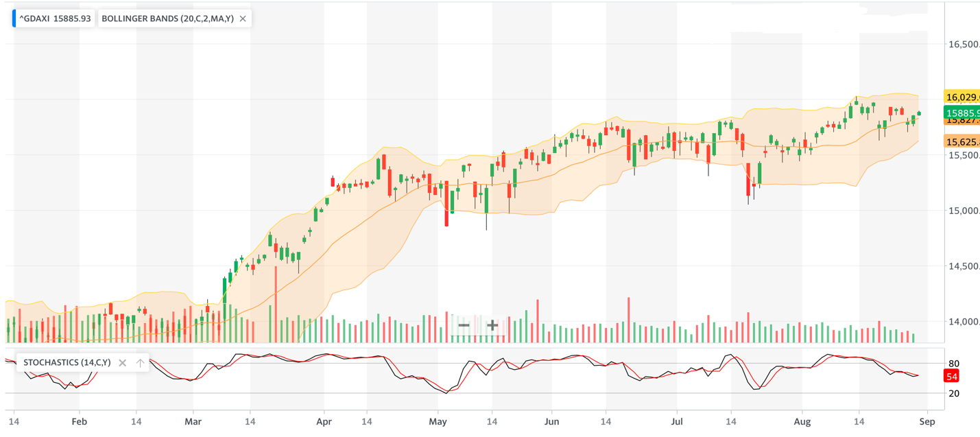
Task: Click the 20 level on the Stochastics axis
Action: pyautogui.click(x=953, y=393)
